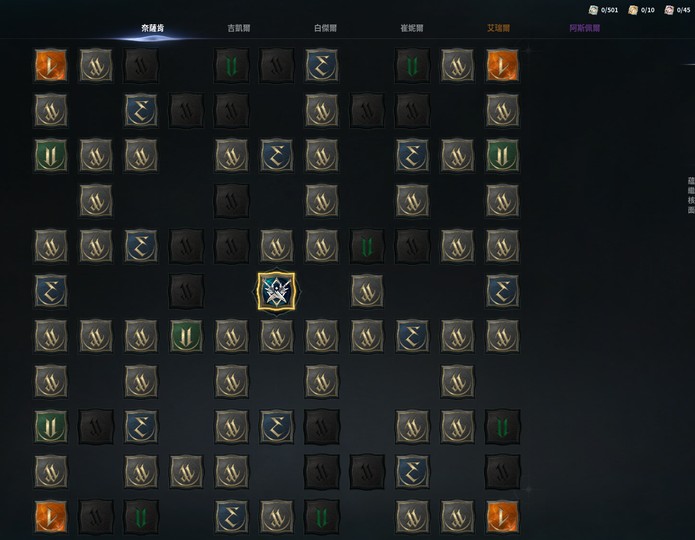This screenshot has height=540, width=695.
Task: Open the 奈薩肯 tab
Action: [x=152, y=28]
